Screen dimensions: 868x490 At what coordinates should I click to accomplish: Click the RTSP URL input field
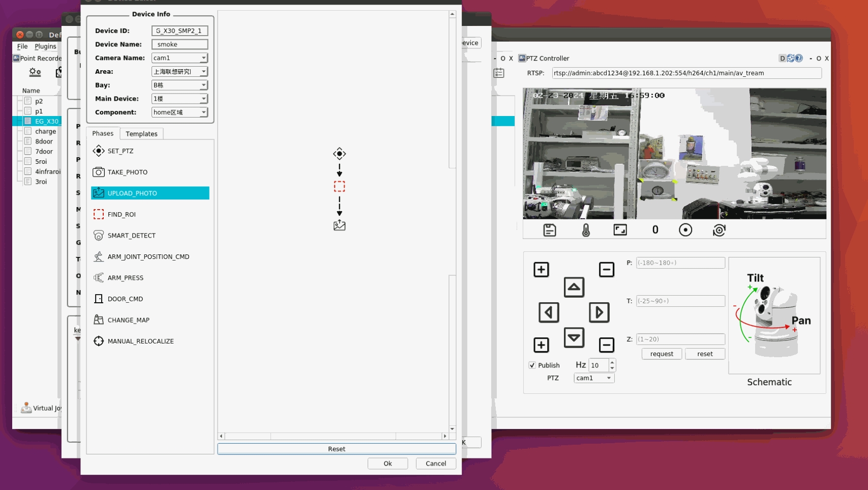686,73
